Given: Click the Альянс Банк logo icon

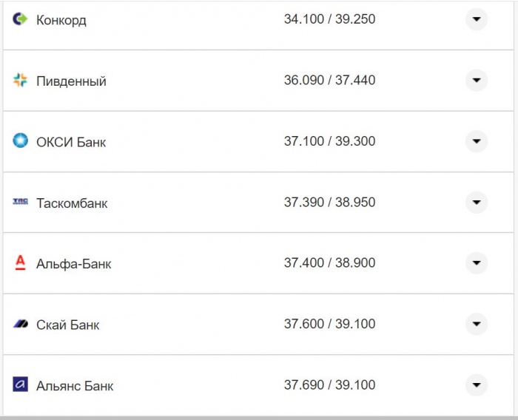Looking at the screenshot, I should (x=20, y=385).
